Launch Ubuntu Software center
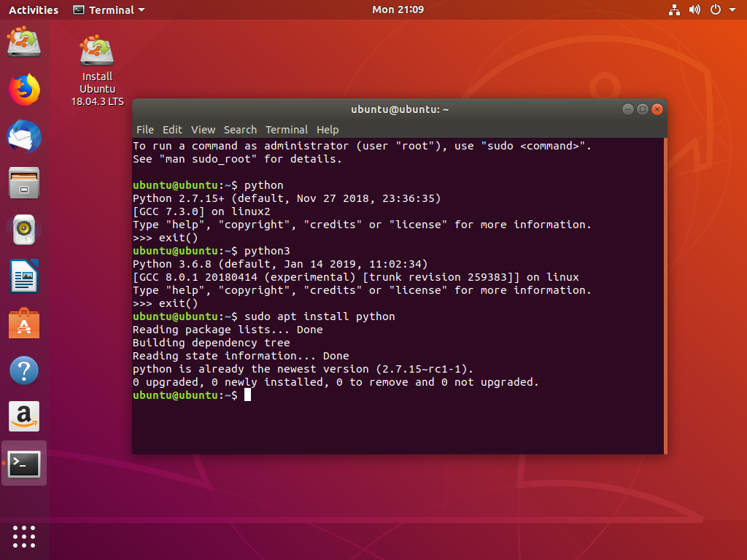Viewport: 747px width, 560px height. coord(24,324)
